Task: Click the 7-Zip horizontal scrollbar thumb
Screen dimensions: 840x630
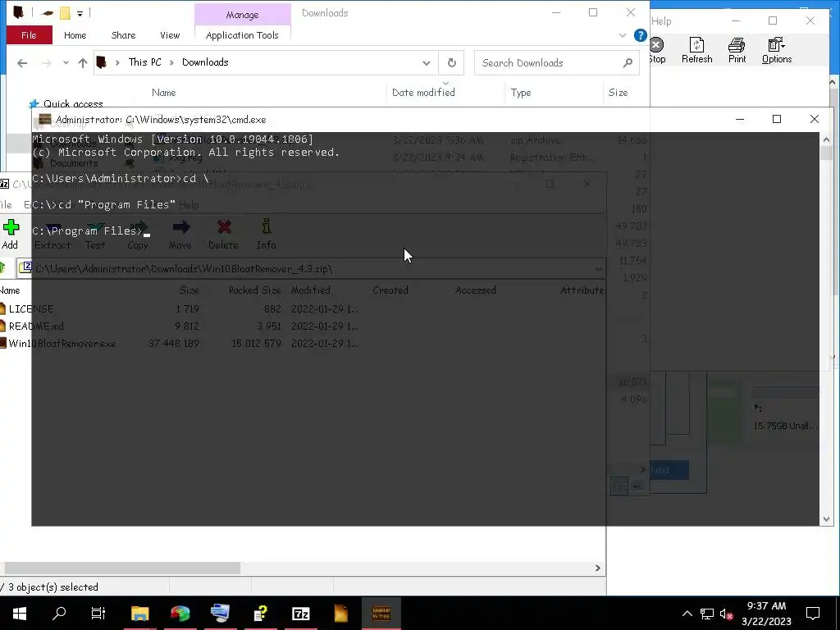Action: [x=122, y=568]
